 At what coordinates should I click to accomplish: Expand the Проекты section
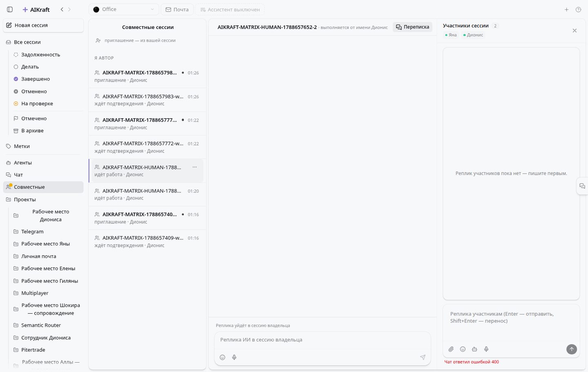click(x=43, y=199)
